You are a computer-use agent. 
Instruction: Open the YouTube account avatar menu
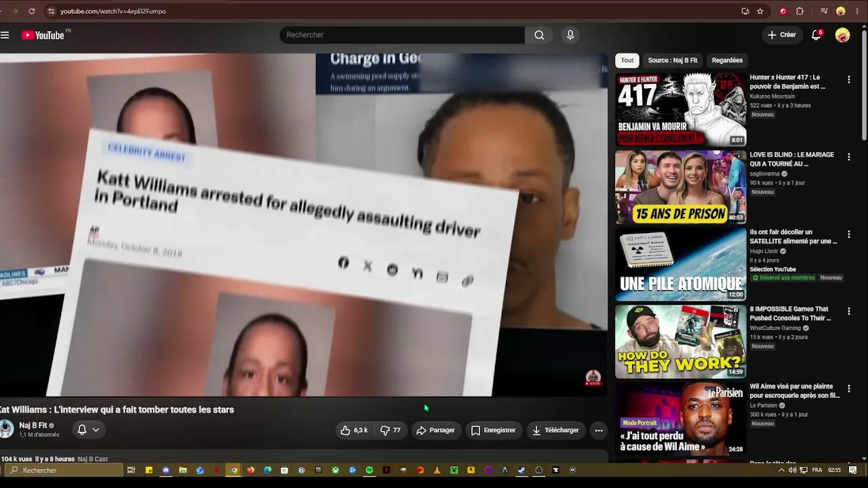pos(842,35)
